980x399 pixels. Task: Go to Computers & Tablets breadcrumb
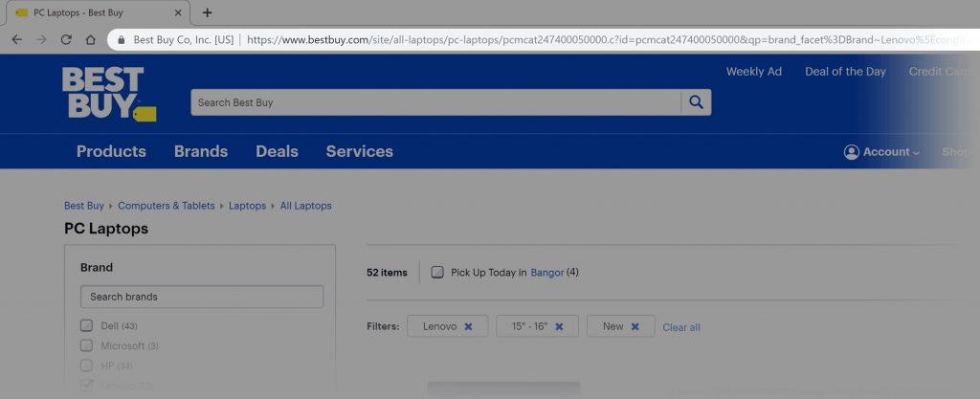167,206
